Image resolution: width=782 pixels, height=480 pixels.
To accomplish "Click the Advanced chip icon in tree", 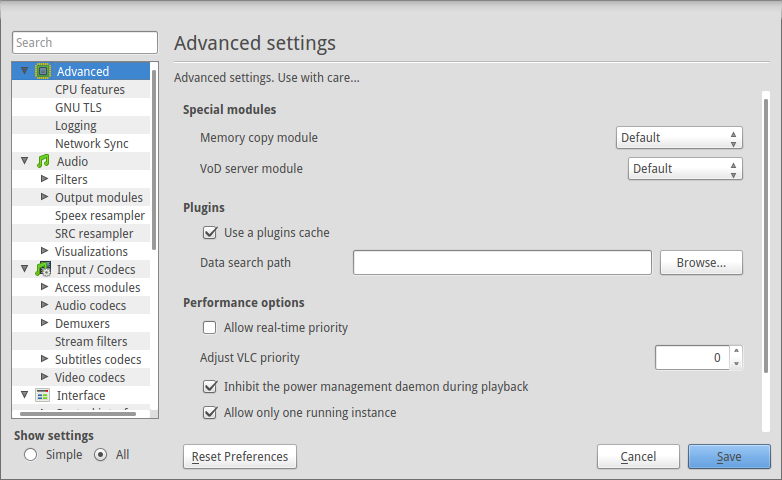I will pyautogui.click(x=43, y=71).
